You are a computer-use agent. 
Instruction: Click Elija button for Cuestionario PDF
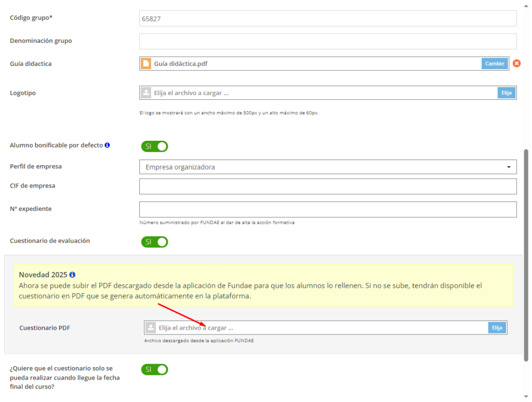[x=497, y=328]
